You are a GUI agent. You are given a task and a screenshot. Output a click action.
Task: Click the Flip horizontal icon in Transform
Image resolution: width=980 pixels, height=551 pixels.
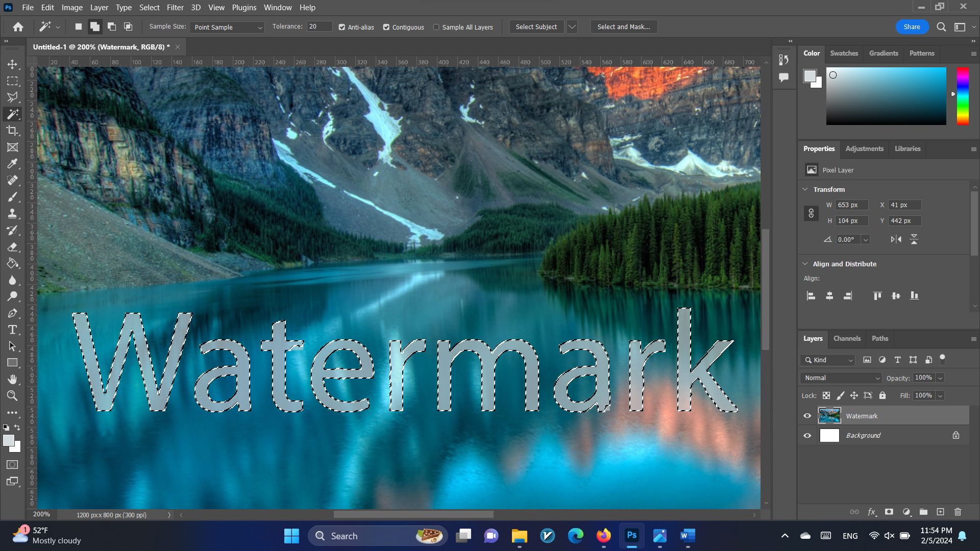point(896,239)
